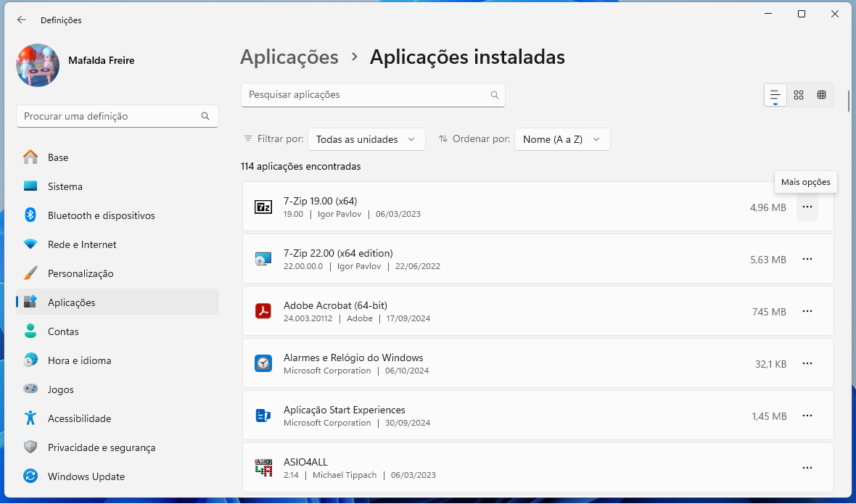The width and height of the screenshot is (856, 504).
Task: Click the ASIO4ALL app icon
Action: click(263, 468)
